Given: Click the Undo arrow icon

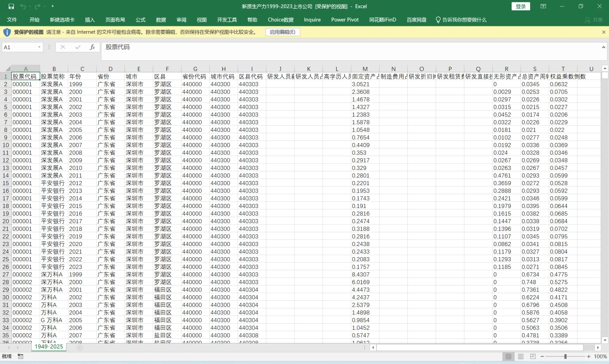Looking at the screenshot, I should tap(23, 6).
